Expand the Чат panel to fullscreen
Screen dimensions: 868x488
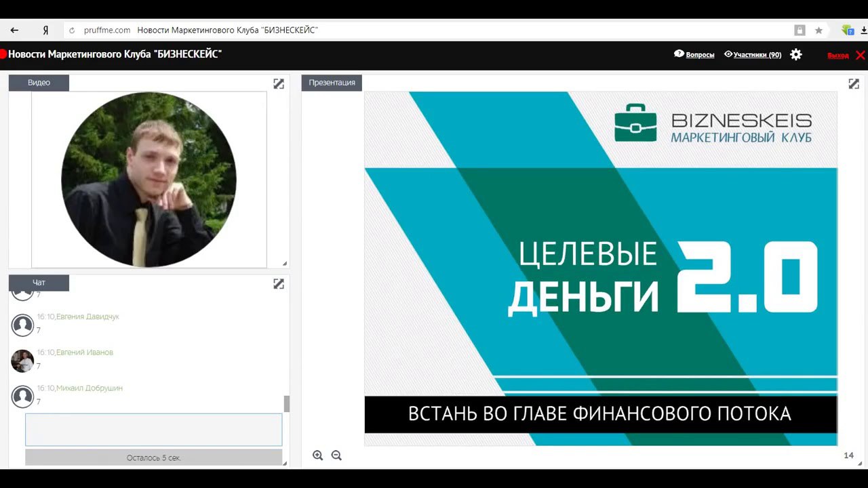pyautogui.click(x=279, y=283)
